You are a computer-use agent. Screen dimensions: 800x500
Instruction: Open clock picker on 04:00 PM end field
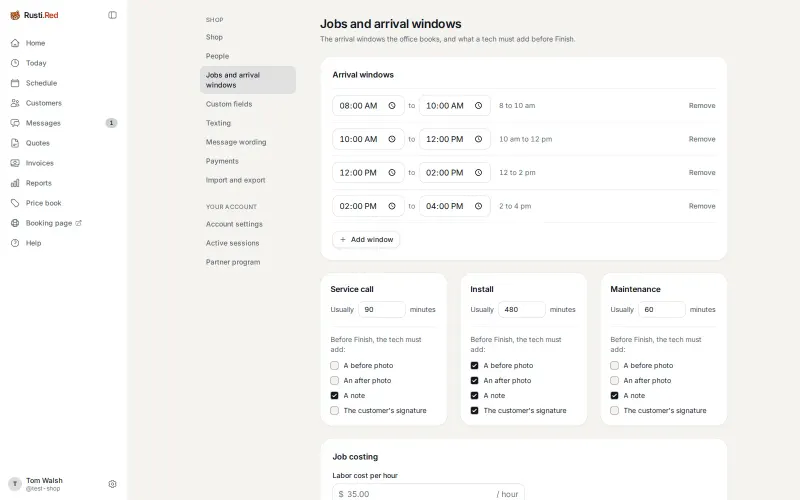(x=479, y=206)
